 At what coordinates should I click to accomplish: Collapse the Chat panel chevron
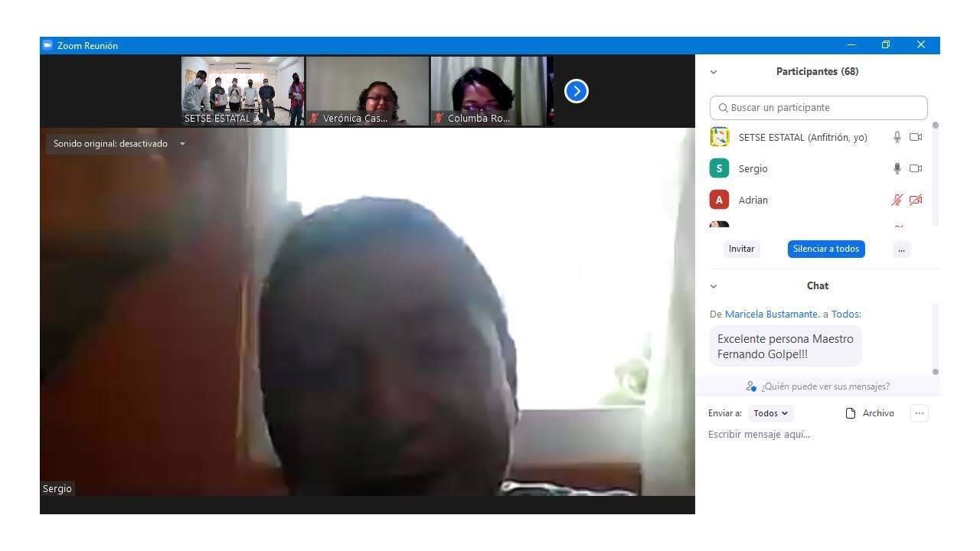tap(714, 286)
